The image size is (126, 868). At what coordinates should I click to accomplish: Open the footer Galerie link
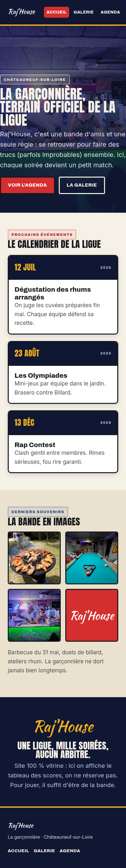pos(44,851)
